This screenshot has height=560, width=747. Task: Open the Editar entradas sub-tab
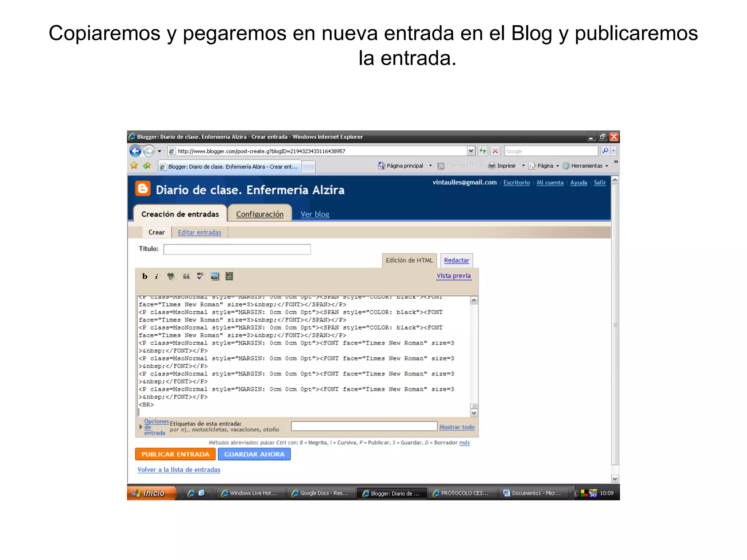coord(200,232)
